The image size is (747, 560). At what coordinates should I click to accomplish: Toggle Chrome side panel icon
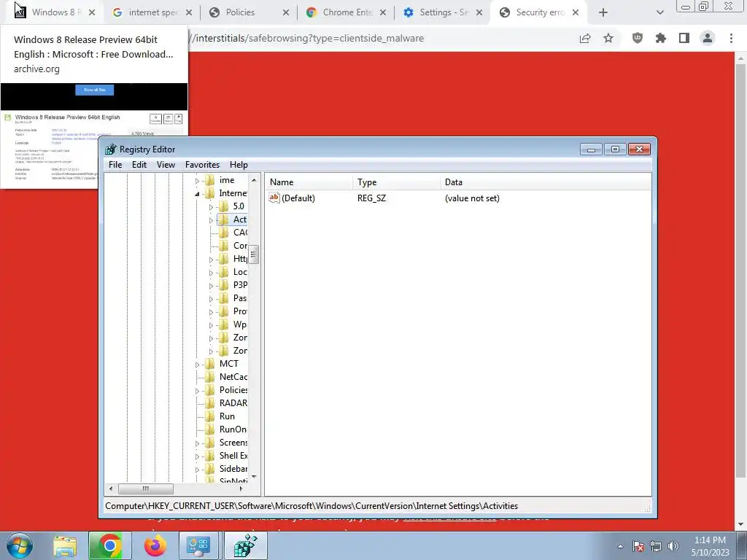point(684,38)
